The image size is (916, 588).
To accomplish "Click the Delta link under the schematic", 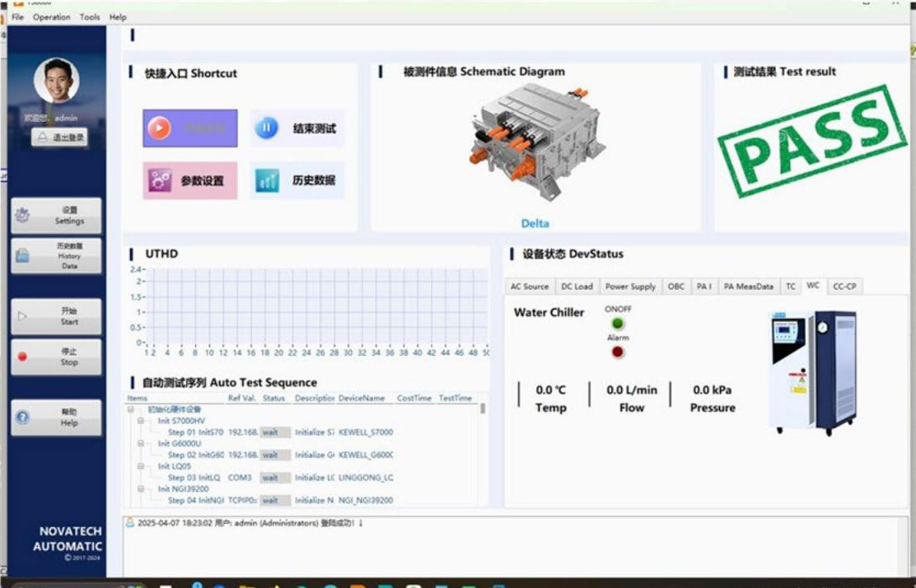I will 535,223.
